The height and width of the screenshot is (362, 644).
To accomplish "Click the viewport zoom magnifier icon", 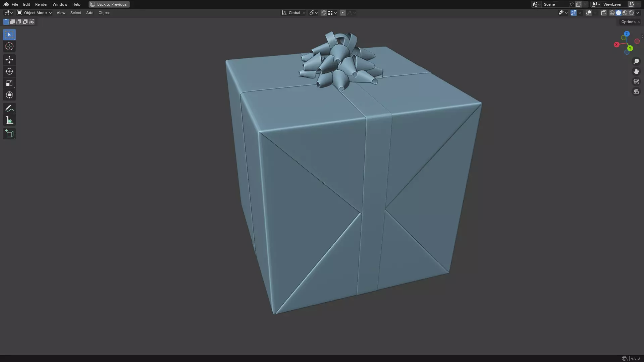I will pos(636,61).
